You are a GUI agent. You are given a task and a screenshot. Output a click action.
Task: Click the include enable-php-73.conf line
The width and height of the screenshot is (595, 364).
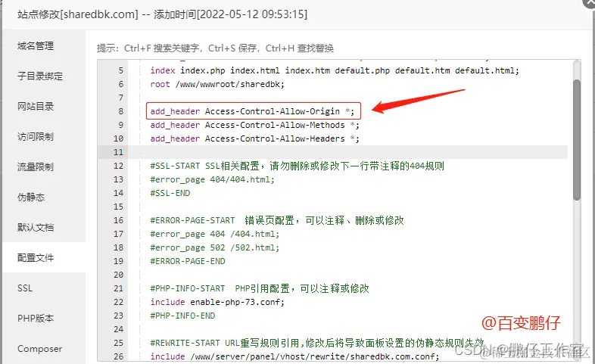[x=217, y=302]
